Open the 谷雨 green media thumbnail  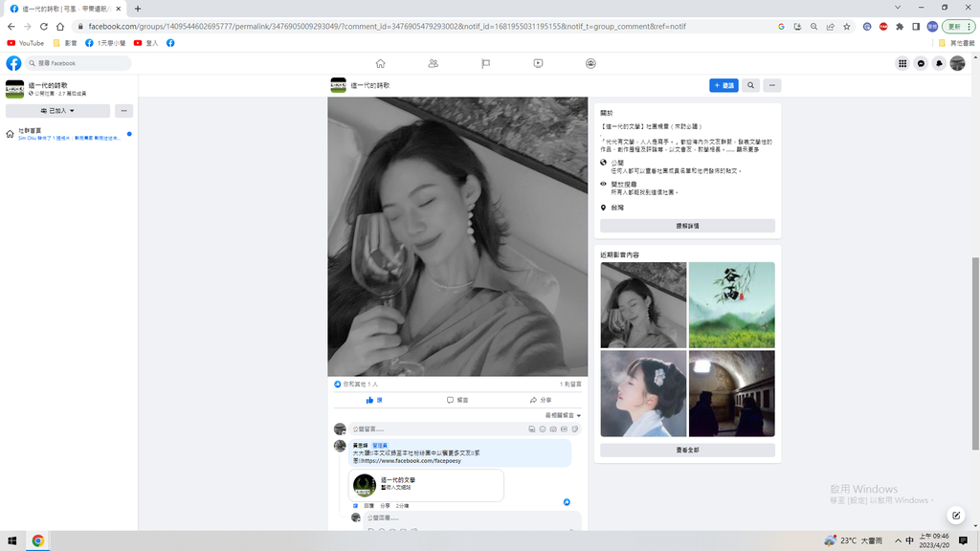point(731,304)
